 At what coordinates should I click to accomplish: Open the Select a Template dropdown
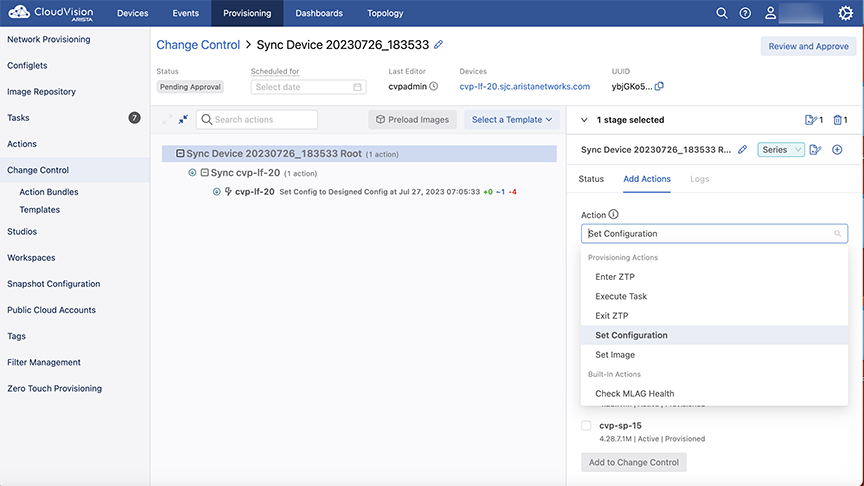(x=512, y=120)
